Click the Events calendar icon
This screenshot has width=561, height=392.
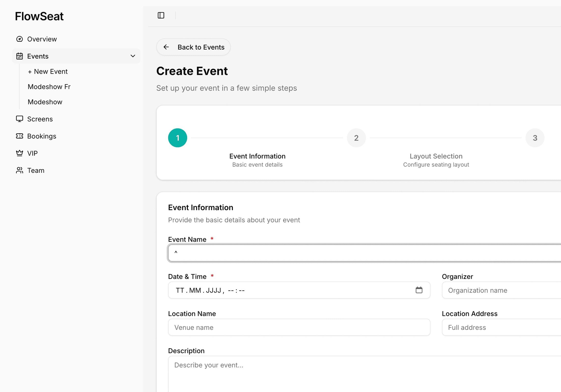pyautogui.click(x=19, y=56)
